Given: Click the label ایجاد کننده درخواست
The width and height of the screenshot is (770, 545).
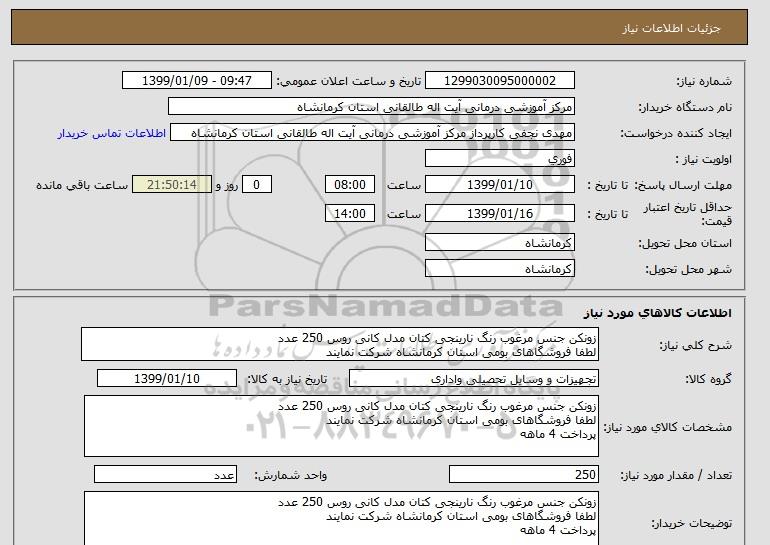Looking at the screenshot, I should [676, 134].
